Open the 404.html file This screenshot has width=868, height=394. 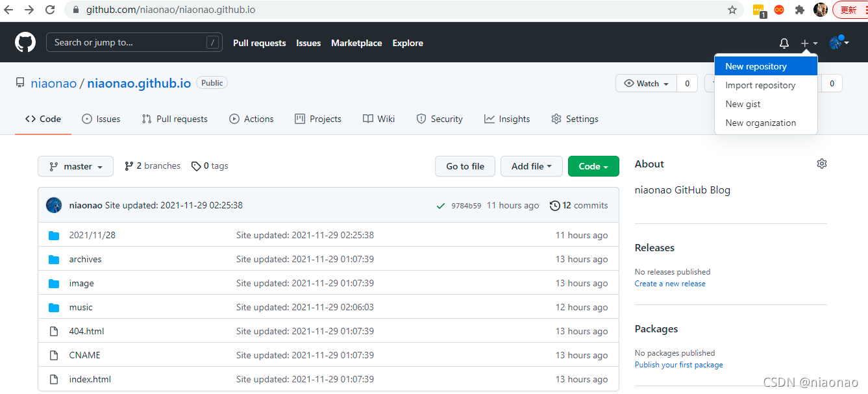[x=86, y=331]
